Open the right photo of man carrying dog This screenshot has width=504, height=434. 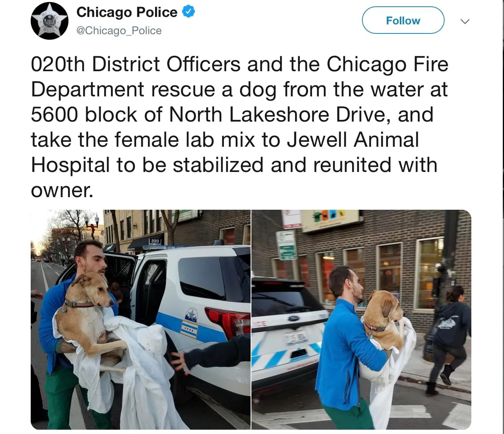pyautogui.click(x=361, y=319)
